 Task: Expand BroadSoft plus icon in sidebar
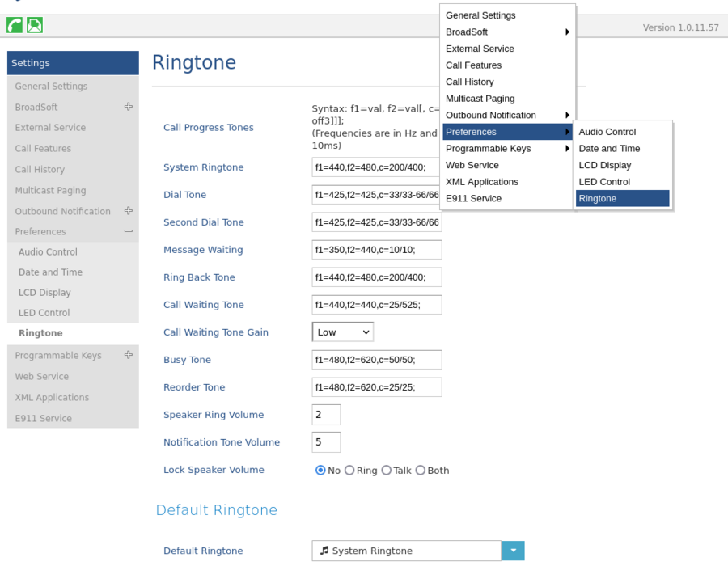pos(129,107)
